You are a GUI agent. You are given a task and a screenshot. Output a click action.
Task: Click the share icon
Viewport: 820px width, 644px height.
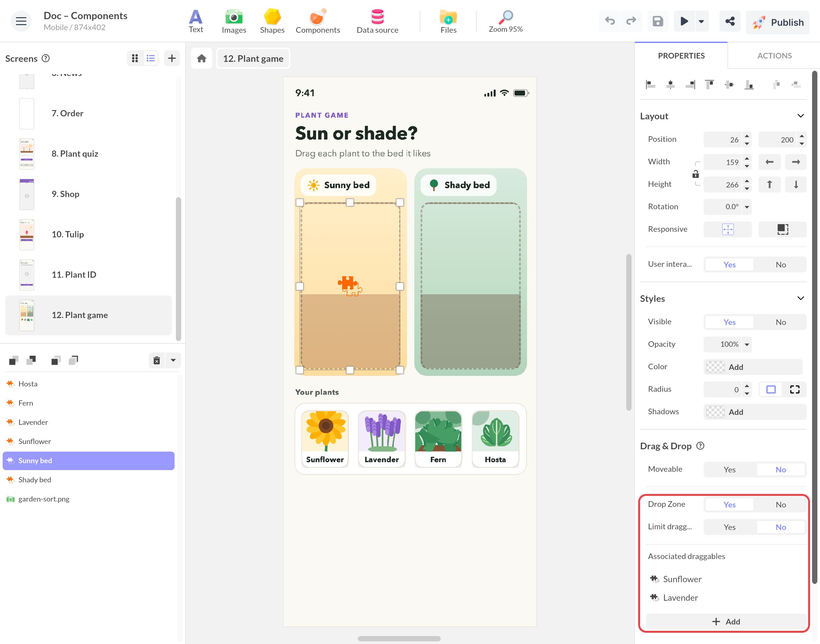[730, 21]
